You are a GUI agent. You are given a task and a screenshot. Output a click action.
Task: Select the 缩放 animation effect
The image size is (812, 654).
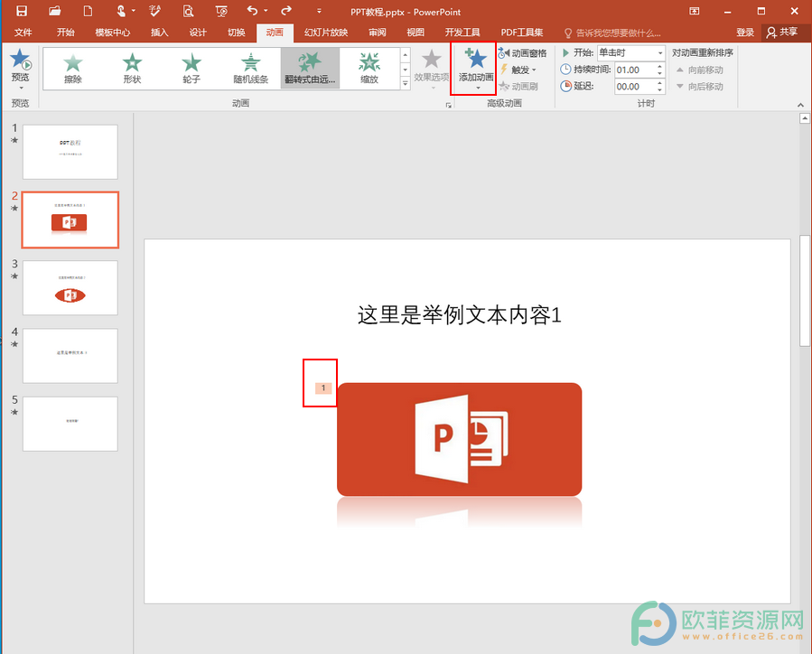(x=369, y=69)
